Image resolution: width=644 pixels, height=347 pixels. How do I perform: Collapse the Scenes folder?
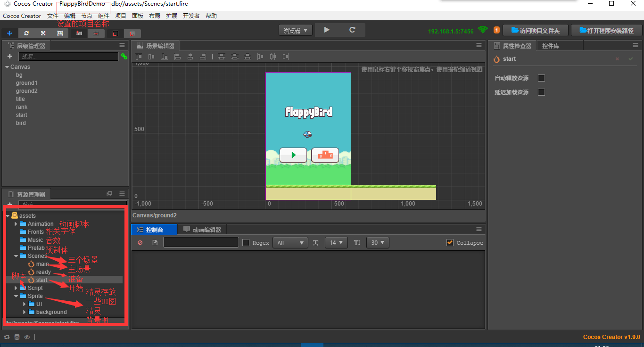16,256
